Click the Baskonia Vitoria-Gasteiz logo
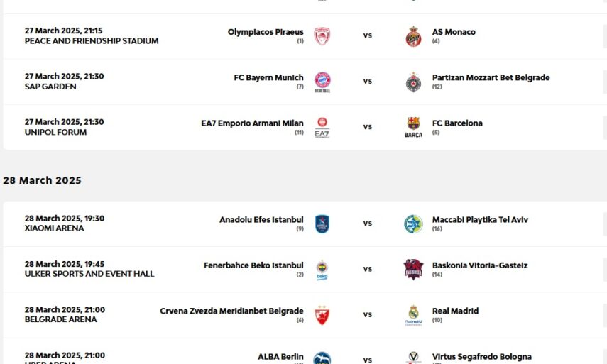This screenshot has height=364, width=607. pos(413,270)
